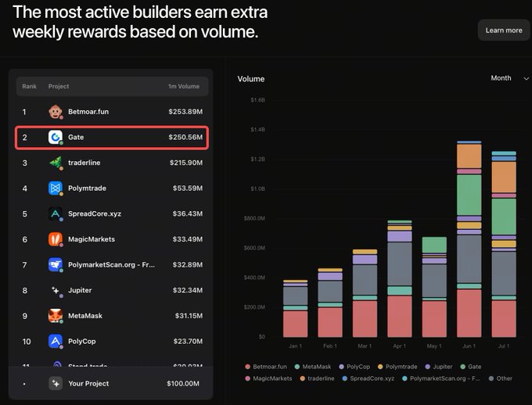Toggle MagicMarkets legend entry
This screenshot has height=405, width=532.
pos(268,378)
